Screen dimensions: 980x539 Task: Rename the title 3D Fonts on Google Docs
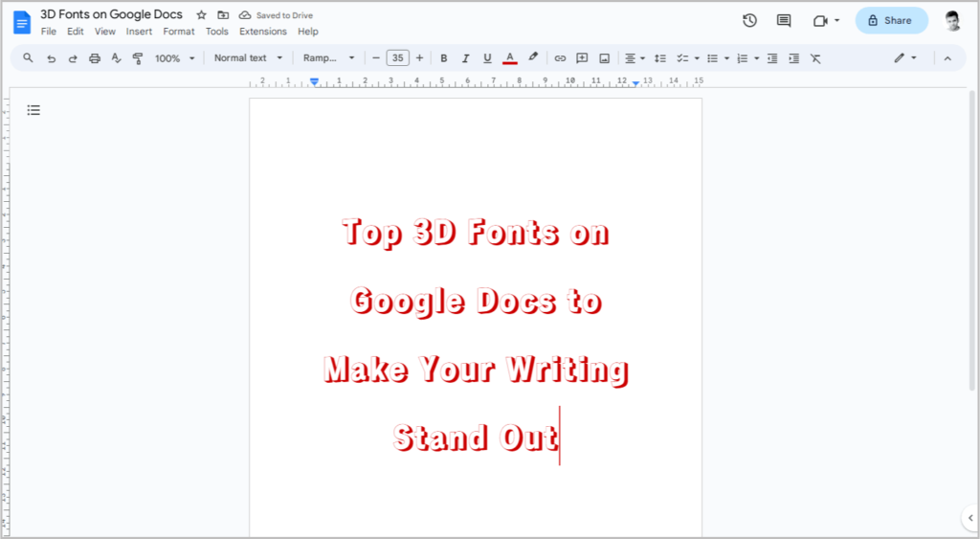coord(111,14)
